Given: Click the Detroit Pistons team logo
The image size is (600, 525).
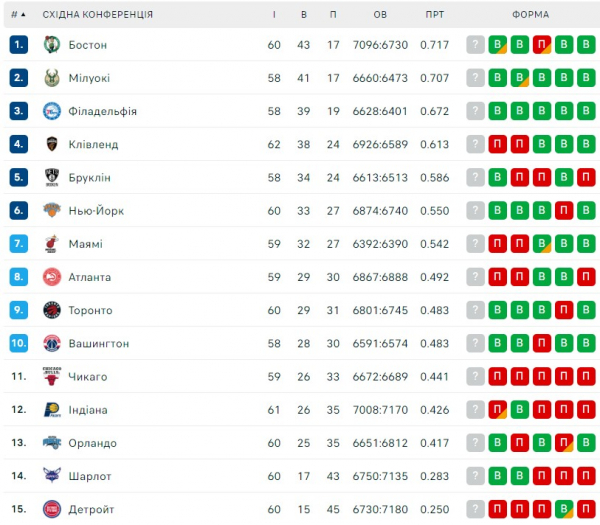Looking at the screenshot, I should 52,509.
